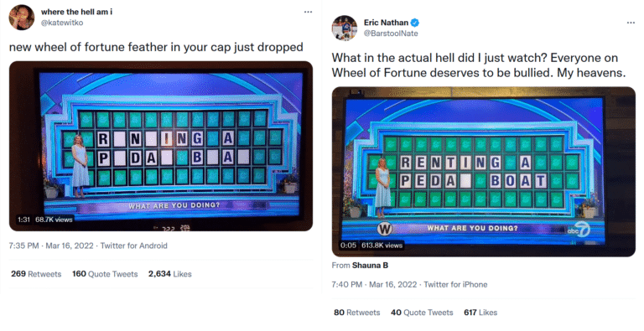This screenshot has width=644, height=331.
Task: Click the 7:35 PM Mar 16, 2022 timestamp
Action: pos(51,246)
